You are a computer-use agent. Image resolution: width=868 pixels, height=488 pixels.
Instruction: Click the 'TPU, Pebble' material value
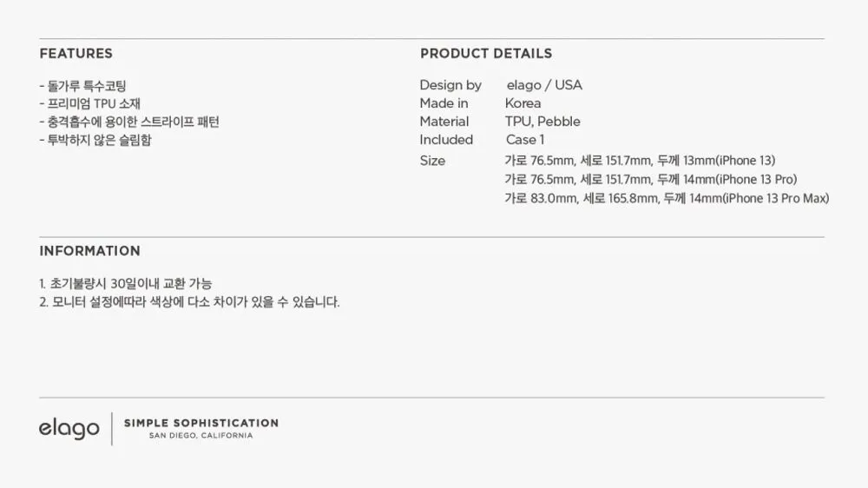point(542,122)
